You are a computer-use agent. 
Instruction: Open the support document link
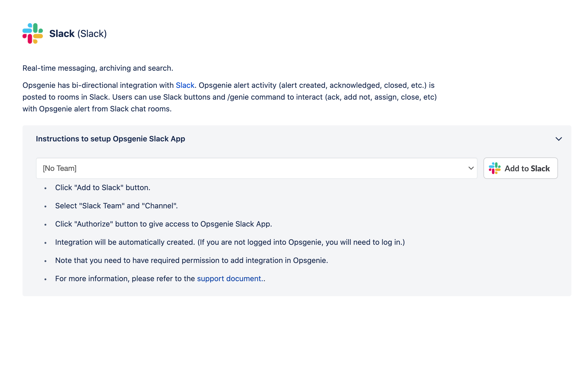pos(229,278)
